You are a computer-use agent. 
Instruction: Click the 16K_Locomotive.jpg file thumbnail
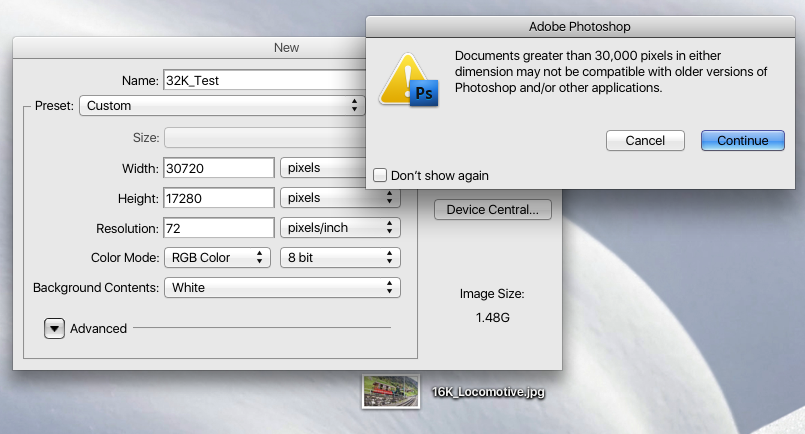391,392
